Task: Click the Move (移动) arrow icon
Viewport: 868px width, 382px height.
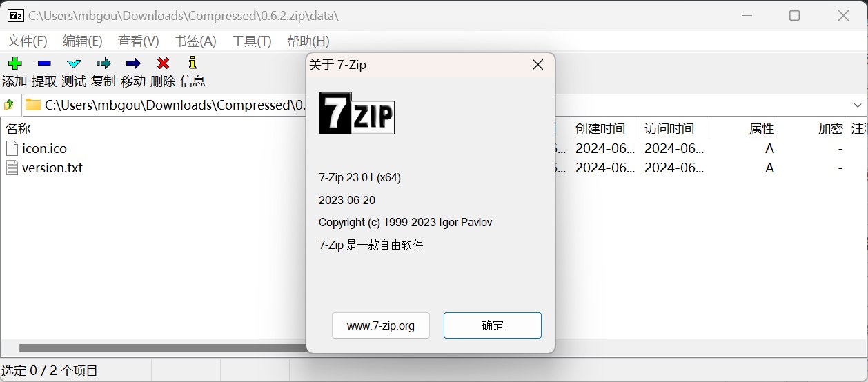Action: pyautogui.click(x=133, y=63)
